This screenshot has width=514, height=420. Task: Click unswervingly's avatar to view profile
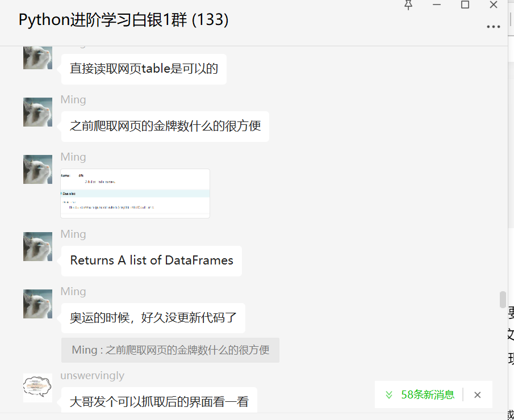37,388
